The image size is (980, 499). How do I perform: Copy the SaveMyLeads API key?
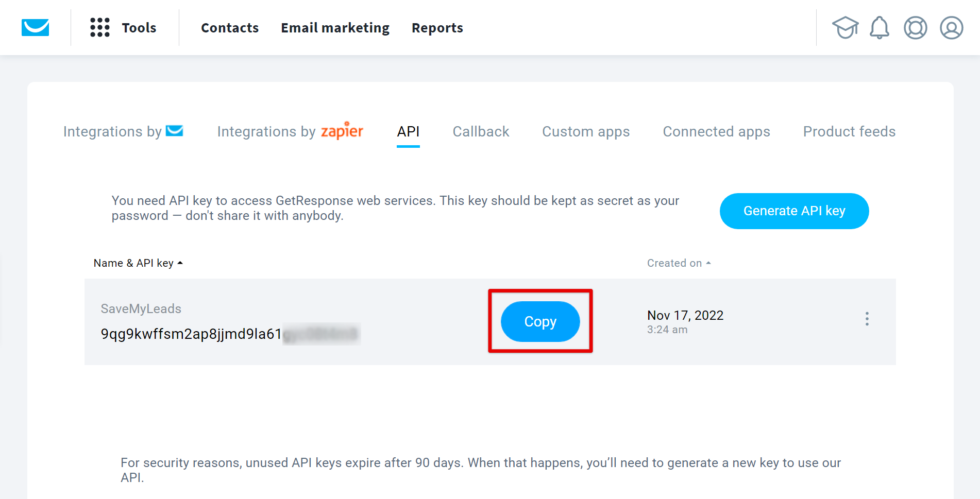pos(540,321)
